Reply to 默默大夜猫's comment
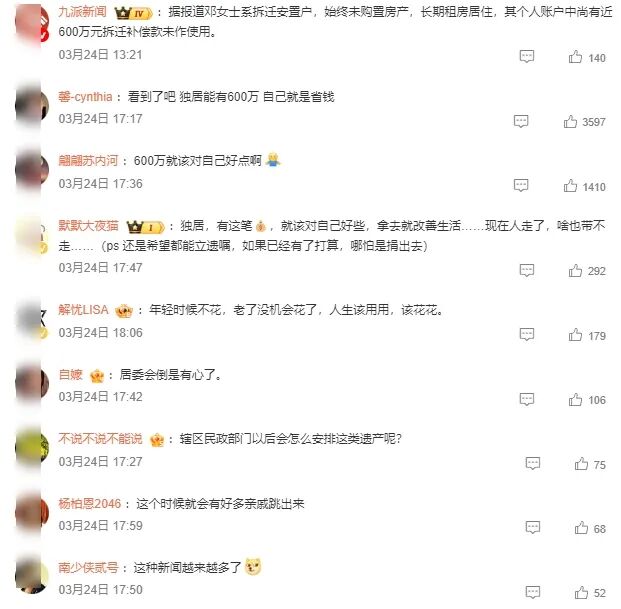 [x=527, y=270]
